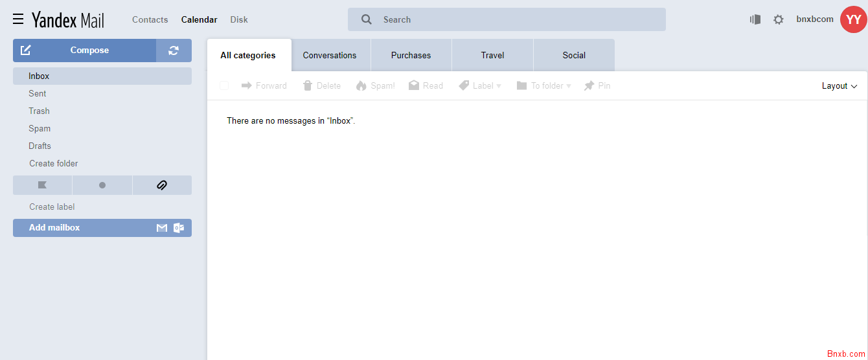This screenshot has width=868, height=360.
Task: Refresh mail with the circular arrows icon
Action: (x=174, y=51)
